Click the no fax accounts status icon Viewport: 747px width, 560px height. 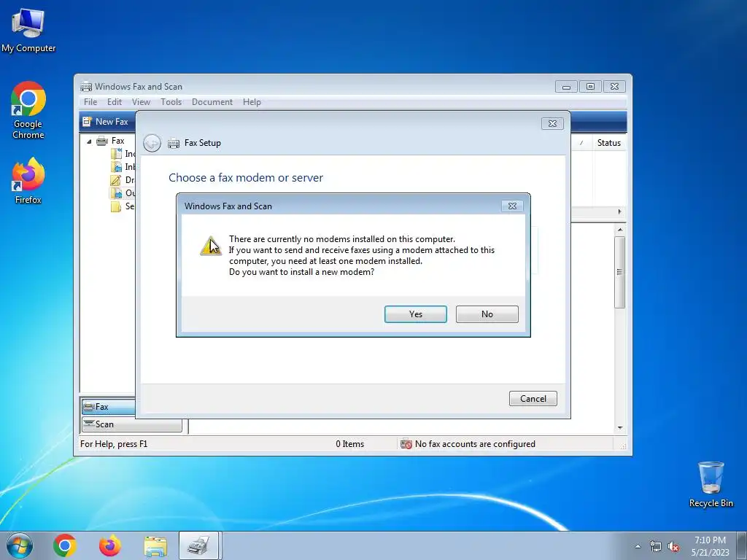406,444
